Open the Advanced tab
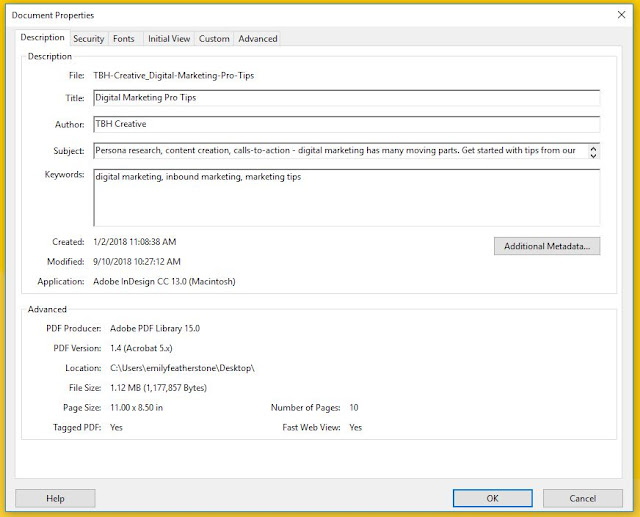This screenshot has width=640, height=517. pyautogui.click(x=257, y=38)
